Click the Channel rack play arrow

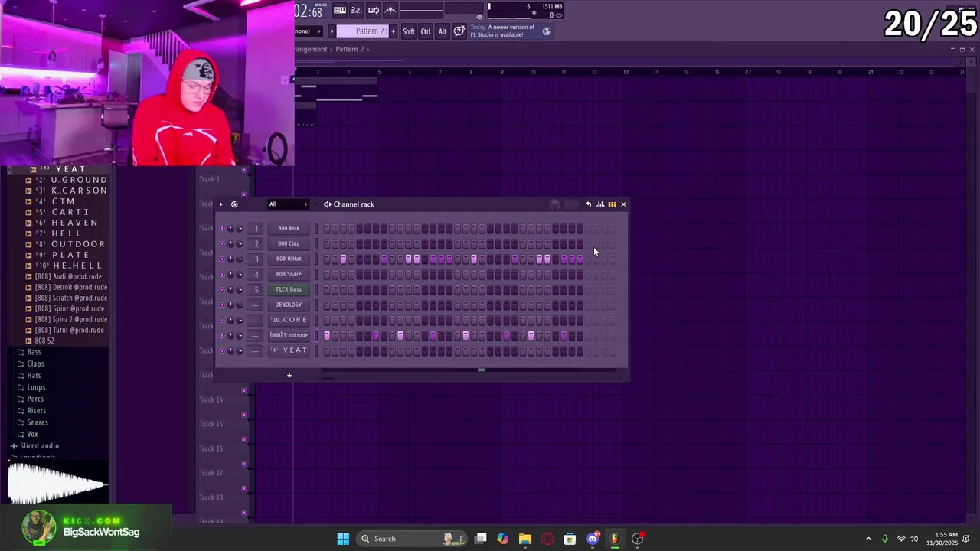click(220, 204)
